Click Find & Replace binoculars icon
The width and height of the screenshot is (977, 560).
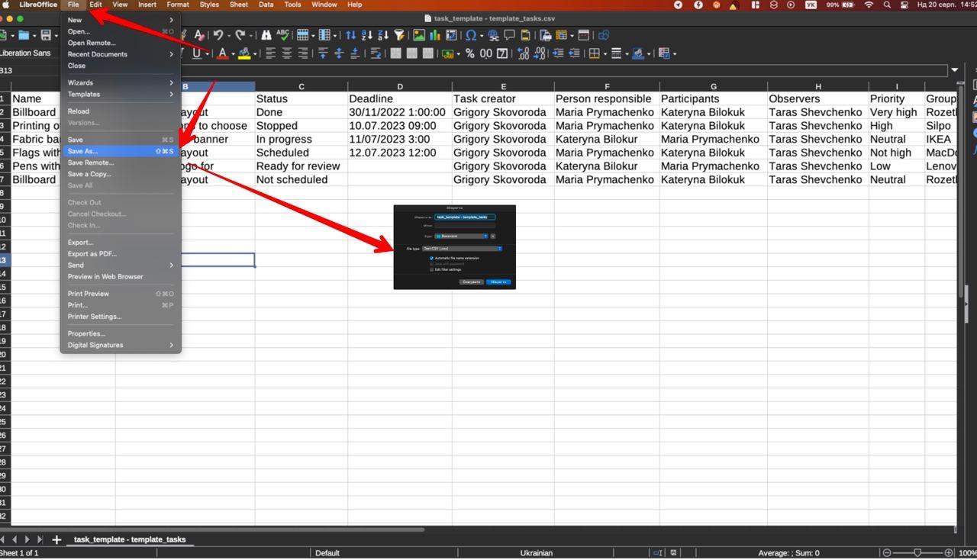[x=266, y=35]
